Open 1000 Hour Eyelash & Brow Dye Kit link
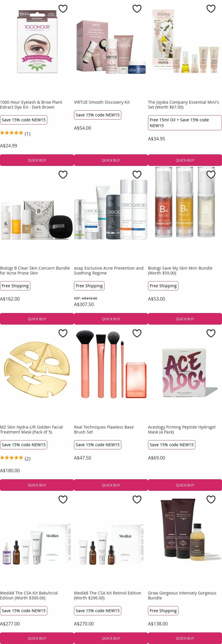 (31, 105)
